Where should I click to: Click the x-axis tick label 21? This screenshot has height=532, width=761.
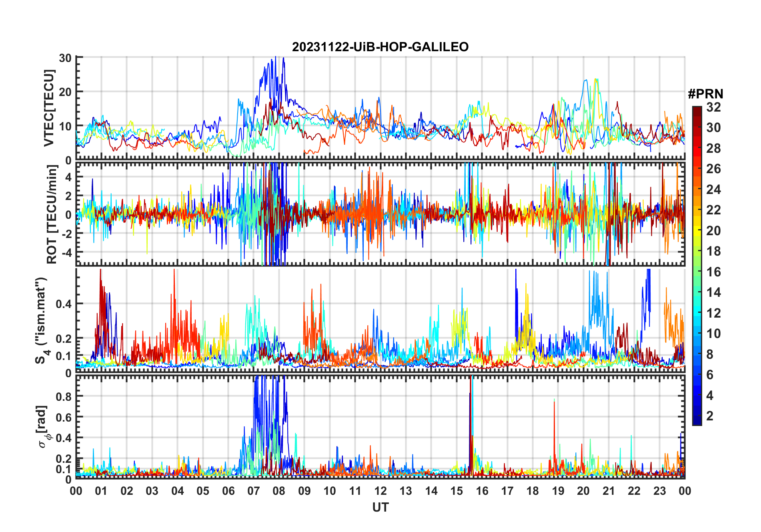pos(609,491)
